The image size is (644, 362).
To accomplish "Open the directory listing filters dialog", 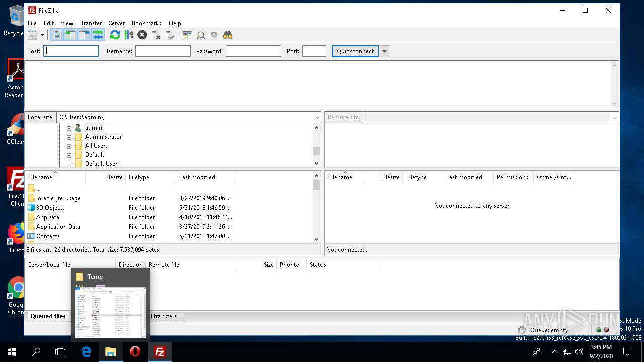I will [x=187, y=35].
